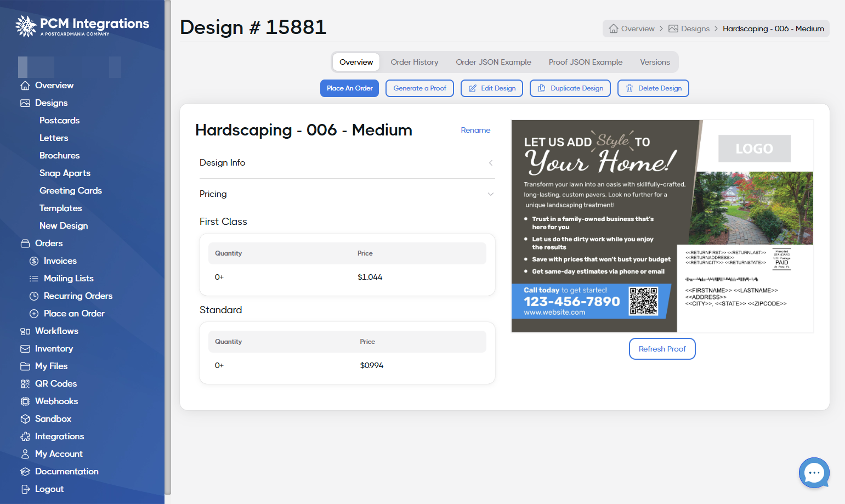Click the Logout icon in sidebar
845x504 pixels.
pyautogui.click(x=25, y=489)
